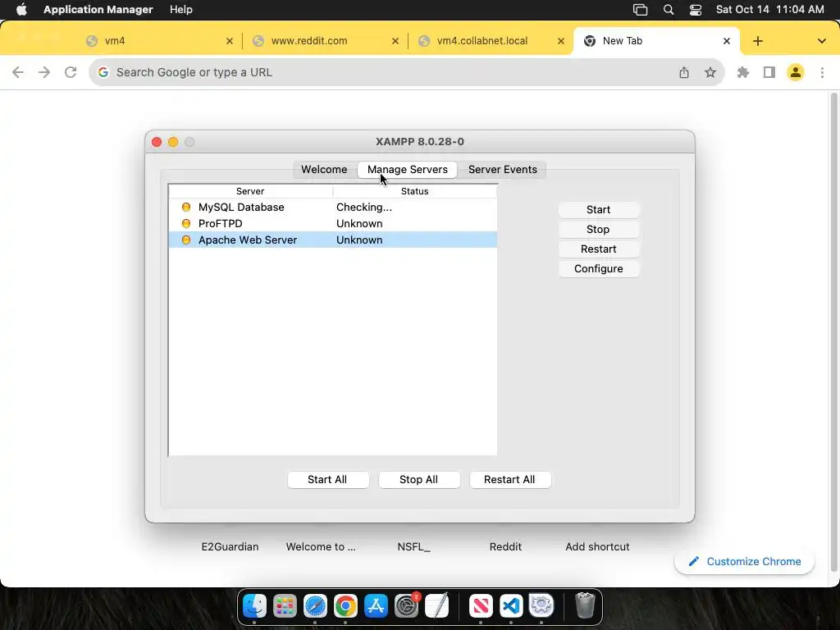840x630 pixels.
Task: Open Launchpad from the Dock
Action: [285, 606]
